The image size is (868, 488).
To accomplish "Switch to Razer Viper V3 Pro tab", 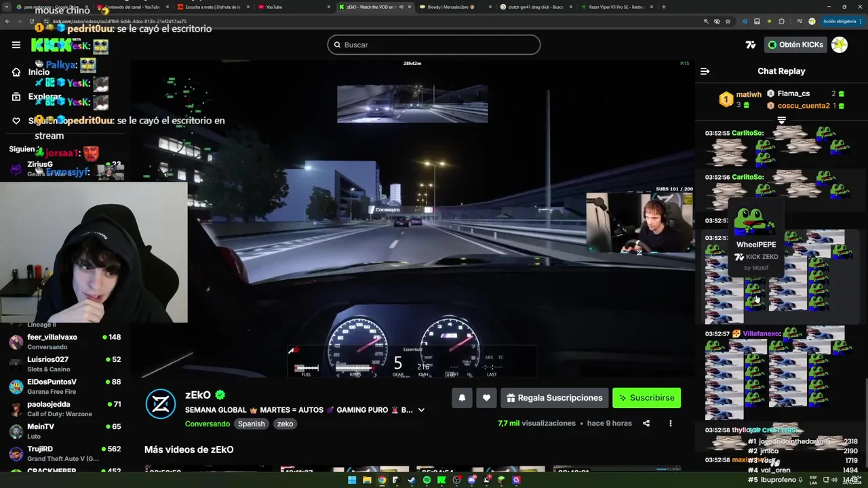I will point(616,7).
